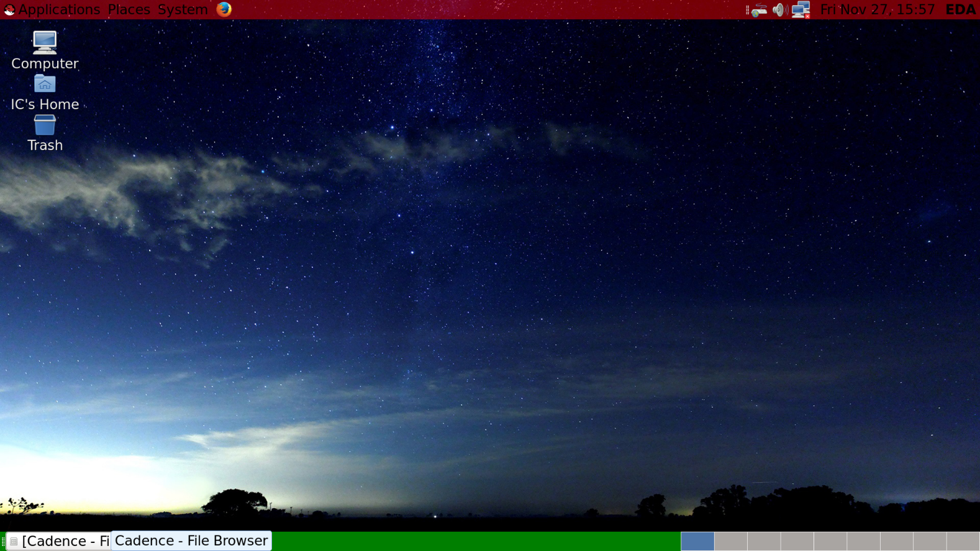Click the volume speaker icon

tap(780, 10)
